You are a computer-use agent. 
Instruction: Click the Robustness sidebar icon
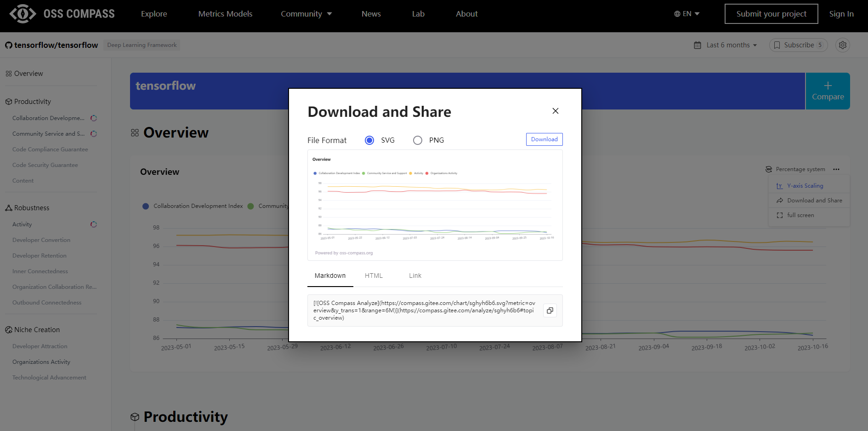coord(9,208)
